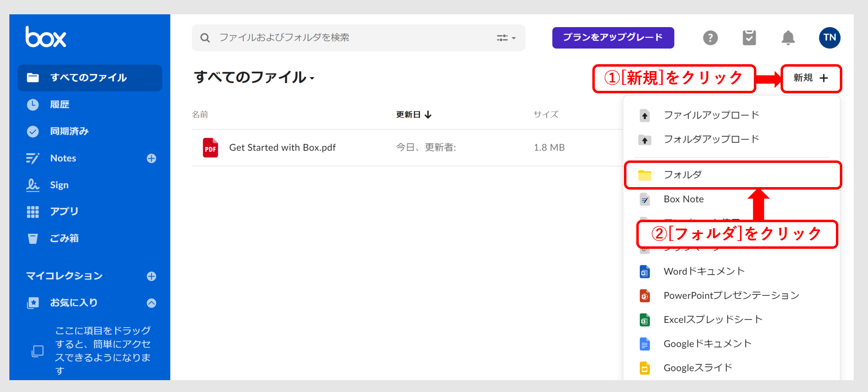
Task: Open 同期済み synced items
Action: coord(69,131)
